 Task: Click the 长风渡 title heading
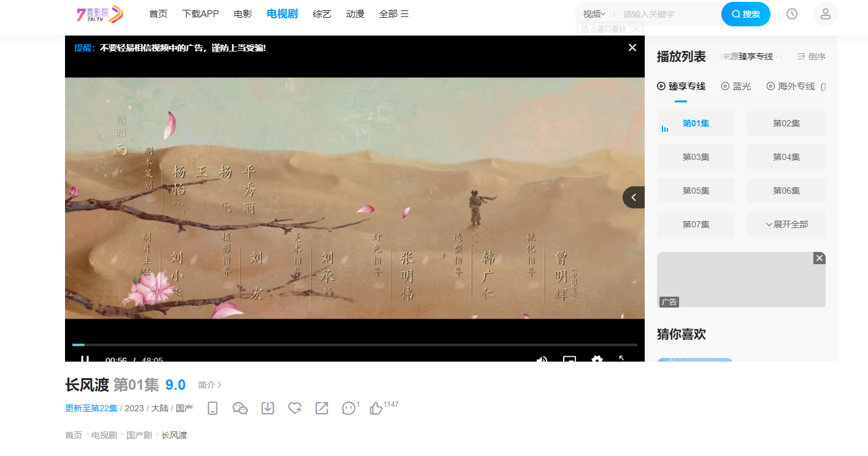click(x=87, y=385)
